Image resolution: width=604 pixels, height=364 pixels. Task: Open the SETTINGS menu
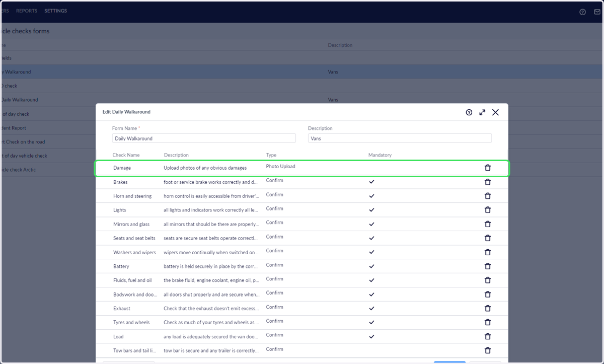point(55,11)
